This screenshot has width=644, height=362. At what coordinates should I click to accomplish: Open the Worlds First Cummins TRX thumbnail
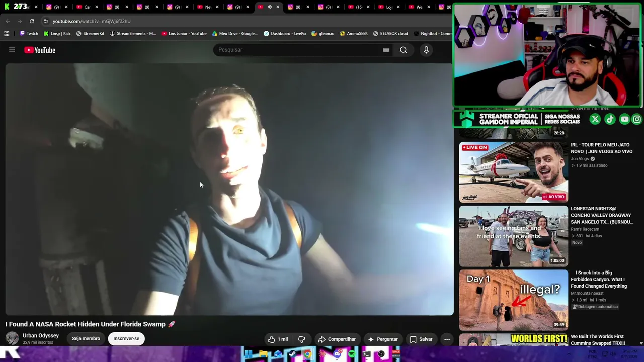click(513, 340)
